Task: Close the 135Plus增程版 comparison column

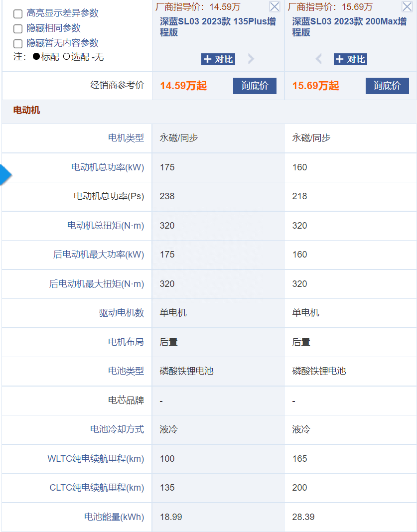Action: (274, 6)
